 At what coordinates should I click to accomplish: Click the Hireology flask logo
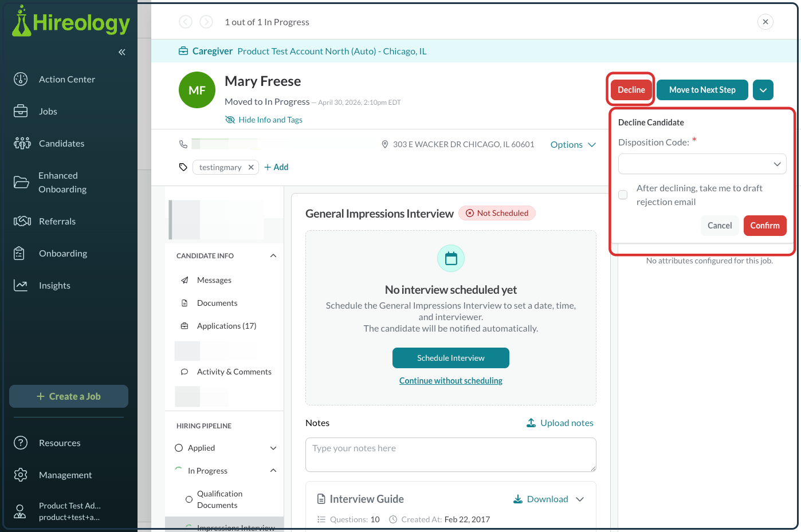[22, 21]
